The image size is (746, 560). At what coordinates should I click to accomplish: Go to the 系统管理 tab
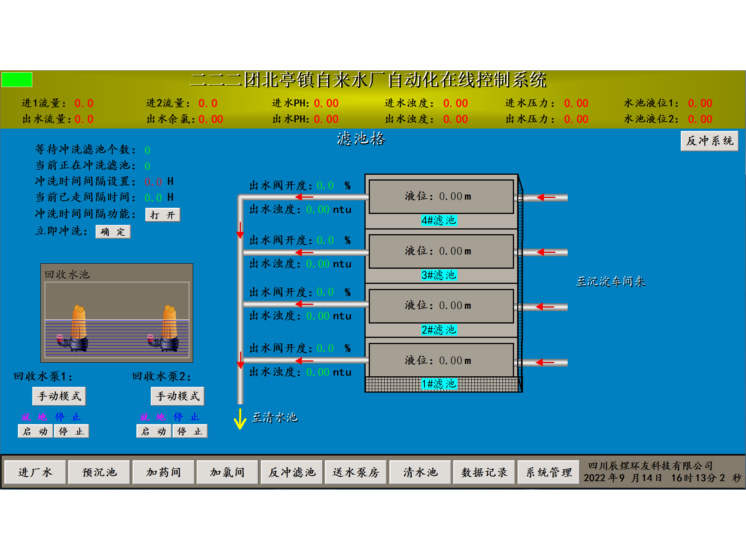(548, 472)
